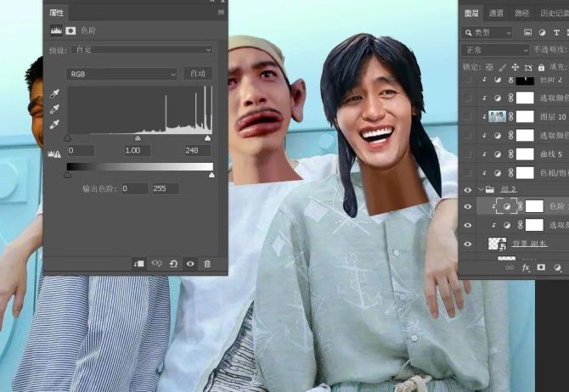Toggle adjustment visibility eye in Properties panel

190,263
